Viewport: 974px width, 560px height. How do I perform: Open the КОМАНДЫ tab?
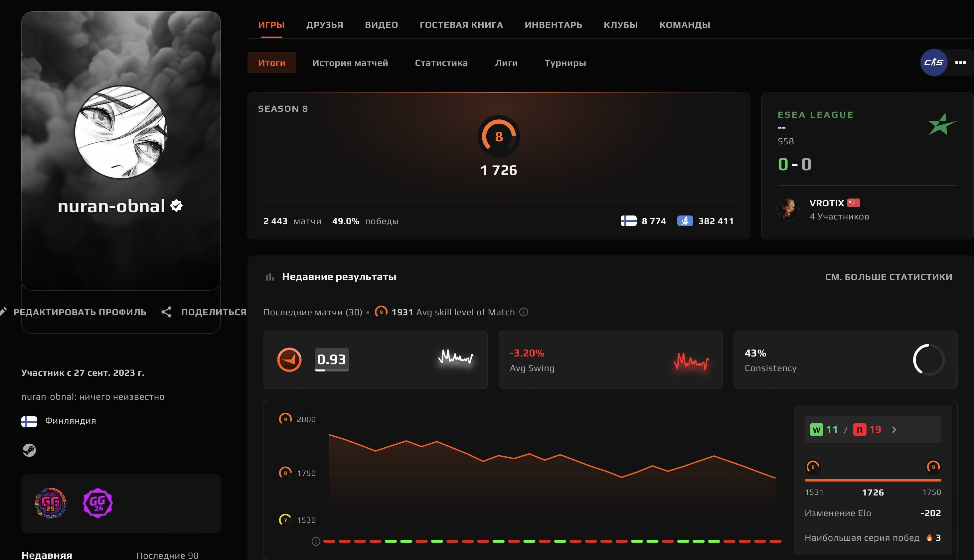coord(685,25)
